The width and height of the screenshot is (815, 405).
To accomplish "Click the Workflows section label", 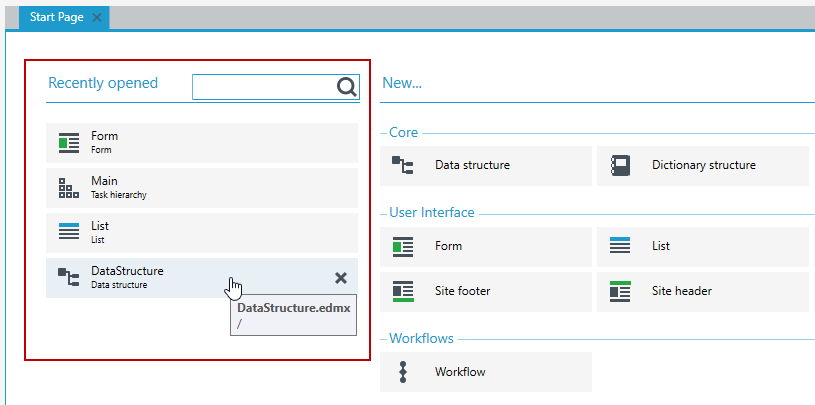I will (x=421, y=338).
